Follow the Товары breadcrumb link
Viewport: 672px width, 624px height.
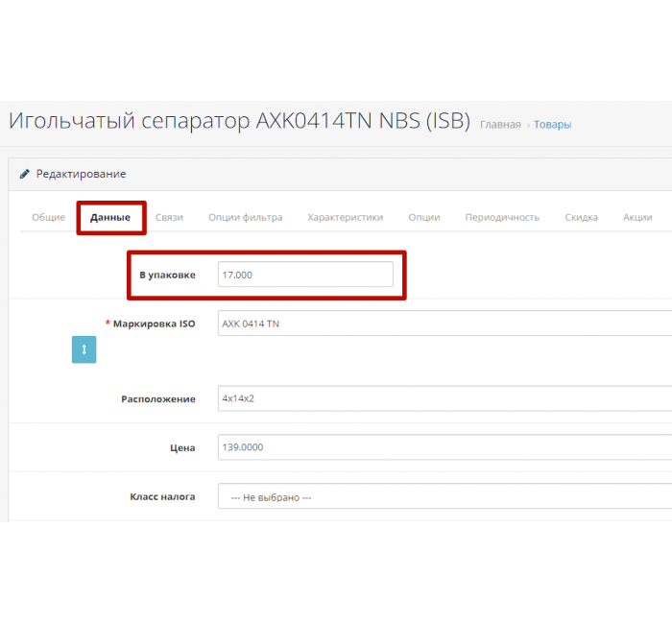(x=552, y=125)
